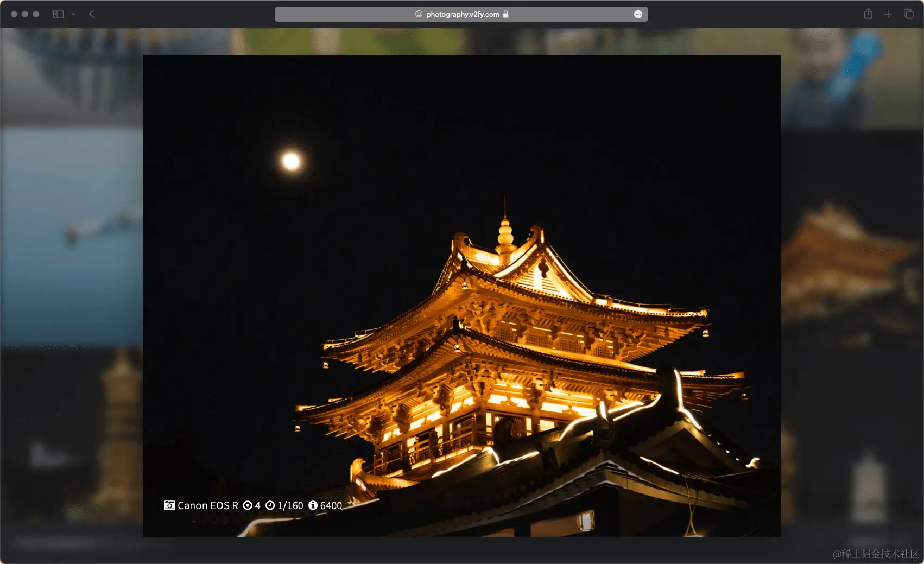Click the 6400 ISO value
This screenshot has width=924, height=564.
[331, 505]
